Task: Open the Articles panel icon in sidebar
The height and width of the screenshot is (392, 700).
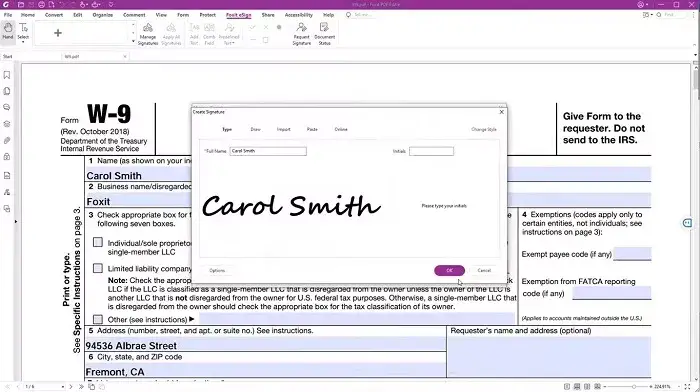Action: [7, 209]
